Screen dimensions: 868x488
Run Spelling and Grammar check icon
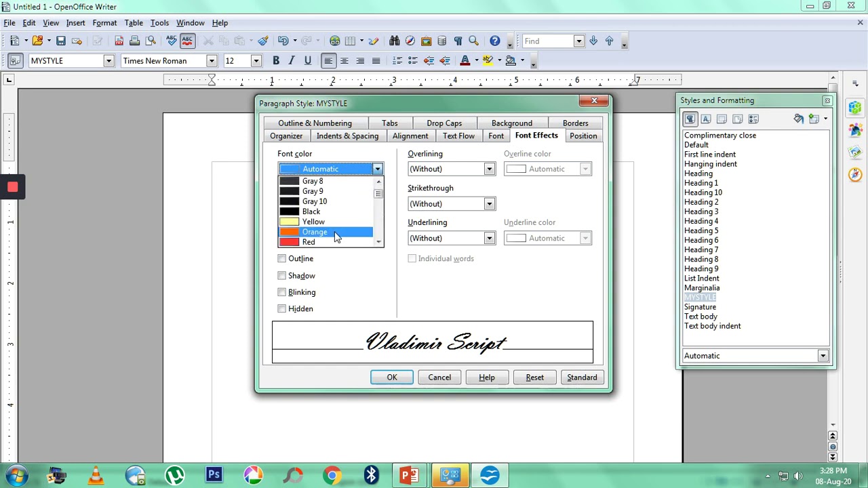click(x=172, y=41)
